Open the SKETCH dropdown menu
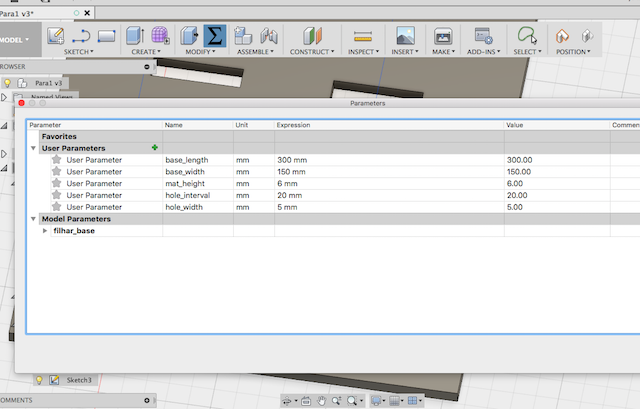 78,52
